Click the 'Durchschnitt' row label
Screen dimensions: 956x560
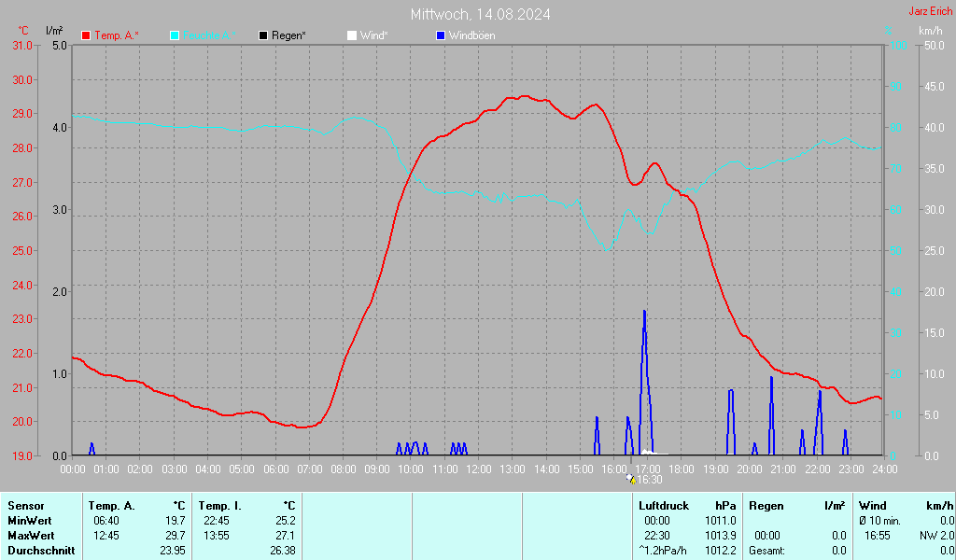(41, 551)
